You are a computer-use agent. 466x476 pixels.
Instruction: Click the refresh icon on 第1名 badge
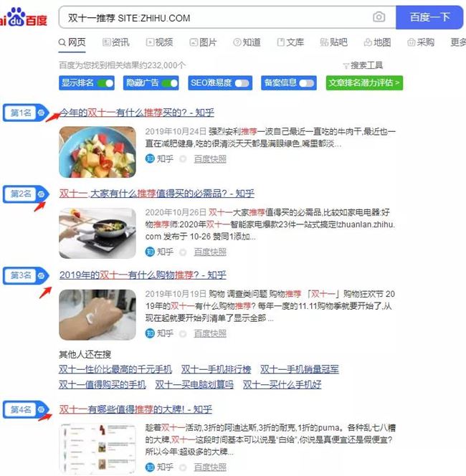click(41, 113)
